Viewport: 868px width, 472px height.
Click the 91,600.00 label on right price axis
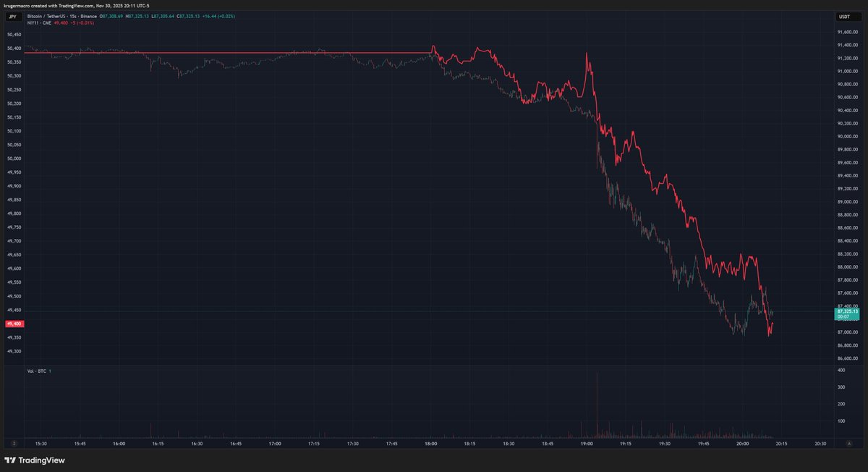pyautogui.click(x=846, y=33)
